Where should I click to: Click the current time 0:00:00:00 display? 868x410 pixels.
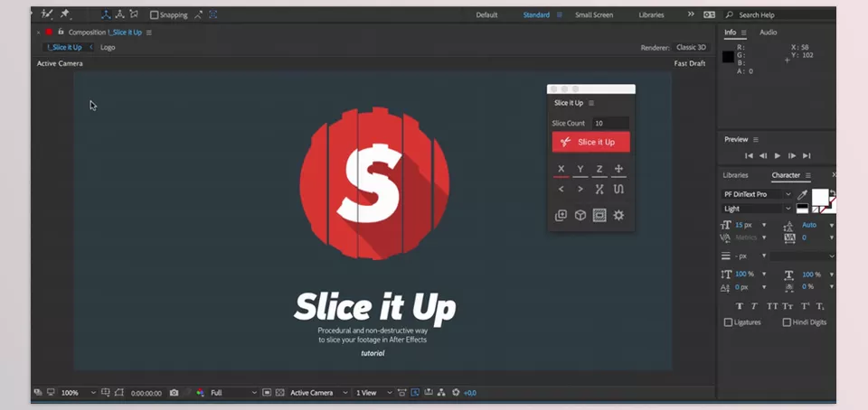146,394
